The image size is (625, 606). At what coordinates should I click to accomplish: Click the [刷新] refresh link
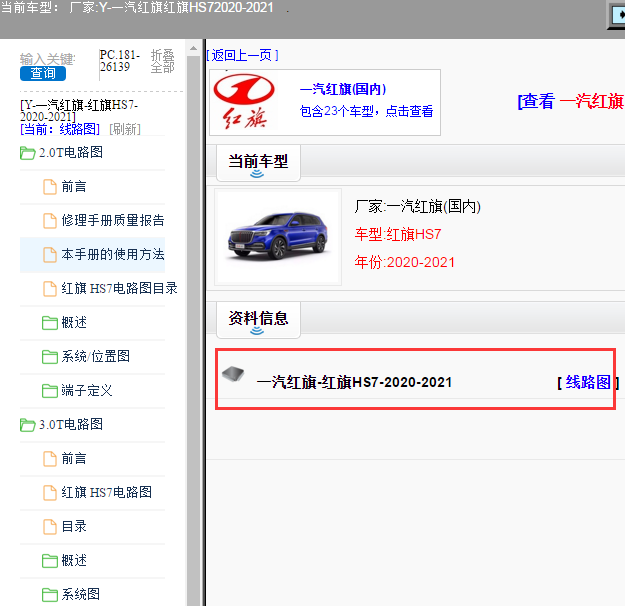pyautogui.click(x=124, y=129)
